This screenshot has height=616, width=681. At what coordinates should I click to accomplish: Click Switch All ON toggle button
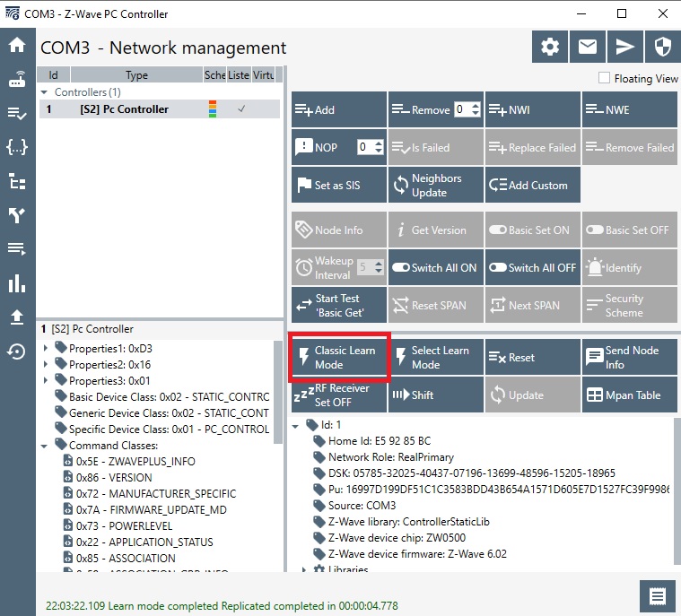tap(436, 267)
